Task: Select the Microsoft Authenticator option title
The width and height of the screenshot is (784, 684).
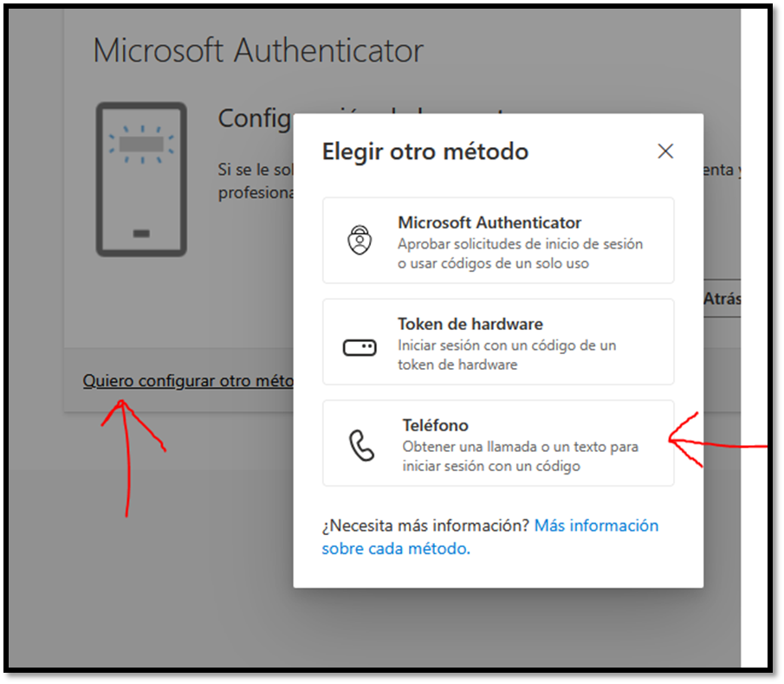Action: tap(489, 223)
